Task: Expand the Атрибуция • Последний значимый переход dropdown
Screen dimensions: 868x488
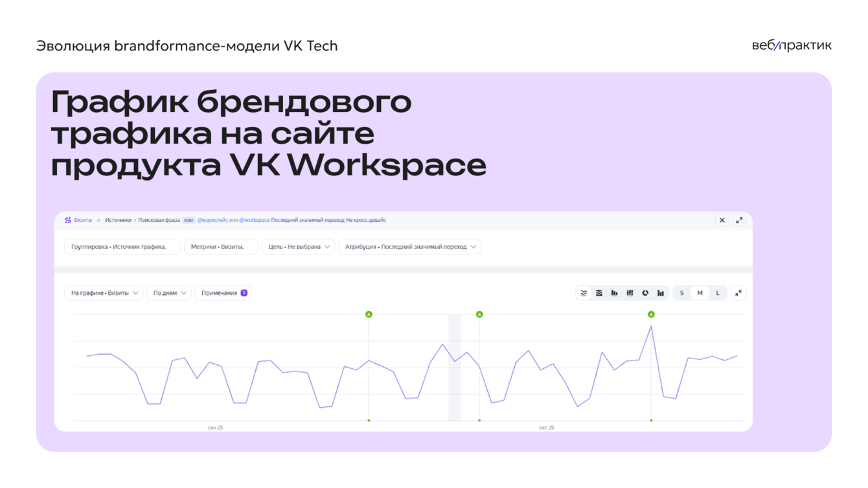Action: pos(410,247)
